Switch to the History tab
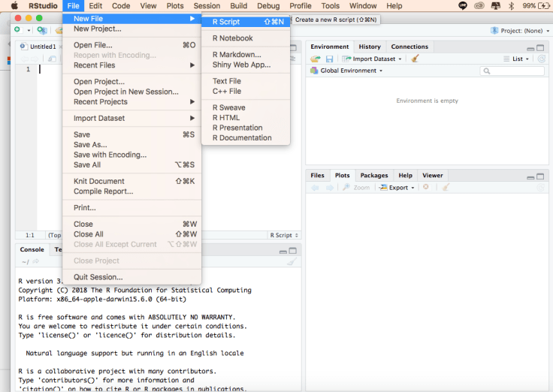This screenshot has width=553, height=392. tap(370, 47)
